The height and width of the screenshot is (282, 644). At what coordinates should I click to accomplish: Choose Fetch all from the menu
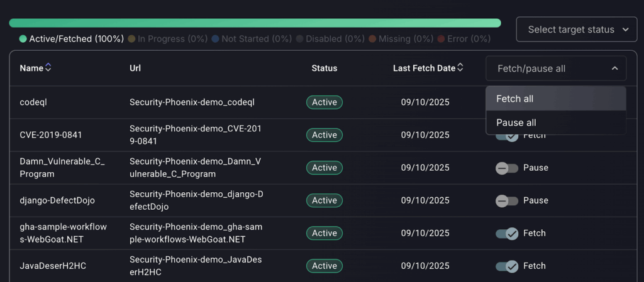pos(515,99)
